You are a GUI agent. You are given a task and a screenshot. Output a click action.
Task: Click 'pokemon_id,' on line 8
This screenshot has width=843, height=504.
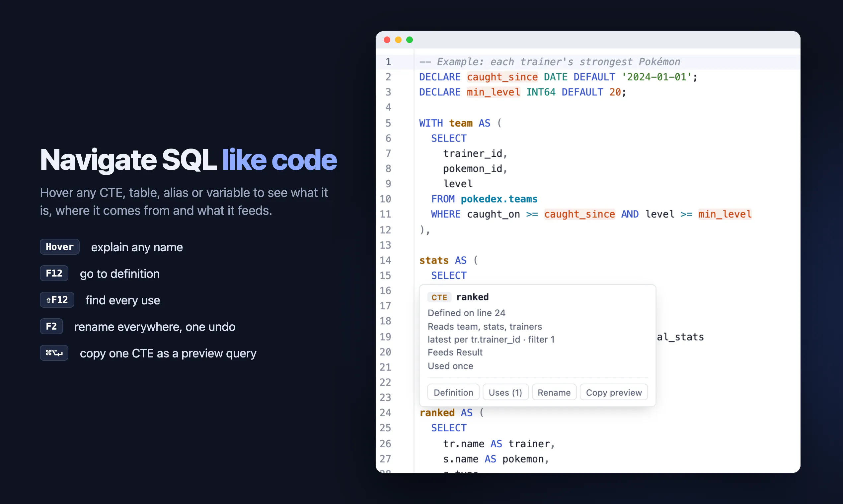pyautogui.click(x=475, y=169)
